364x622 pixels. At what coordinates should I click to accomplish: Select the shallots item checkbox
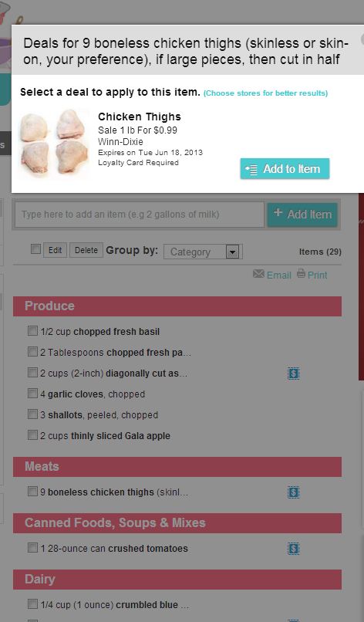coord(32,414)
